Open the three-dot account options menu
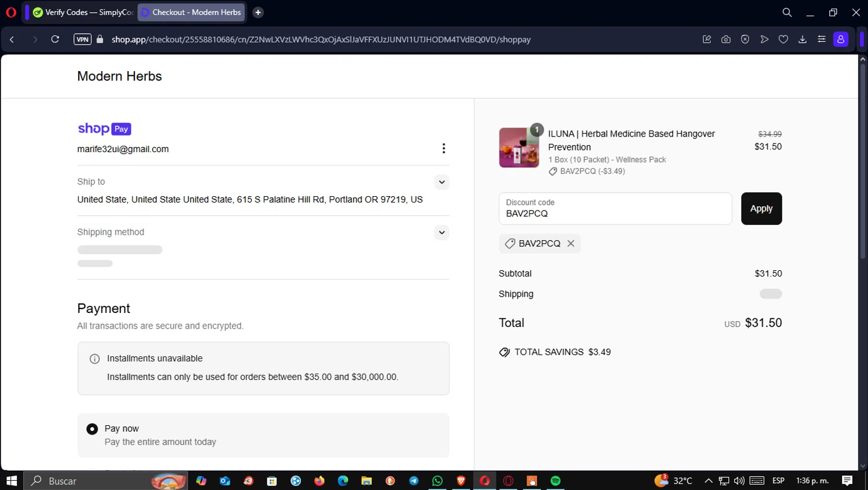868x490 pixels. [444, 149]
